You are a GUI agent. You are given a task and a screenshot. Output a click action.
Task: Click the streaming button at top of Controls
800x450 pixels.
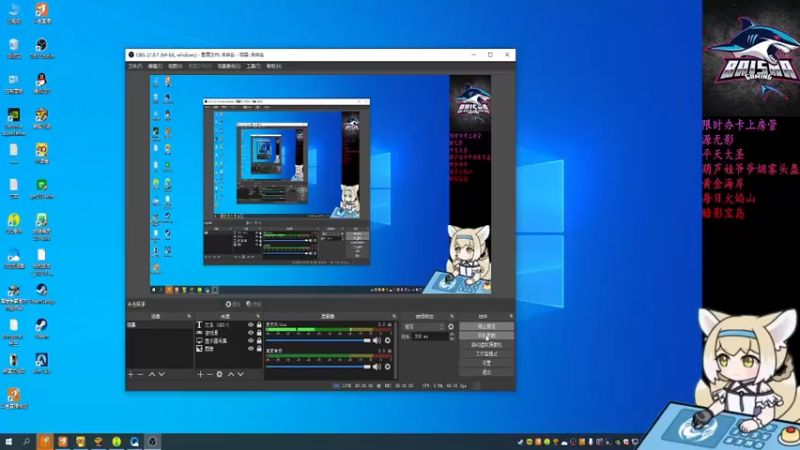coord(486,327)
